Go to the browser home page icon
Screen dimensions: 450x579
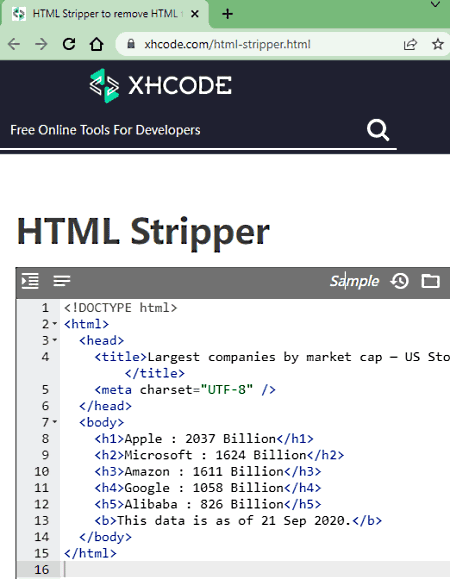[97, 44]
